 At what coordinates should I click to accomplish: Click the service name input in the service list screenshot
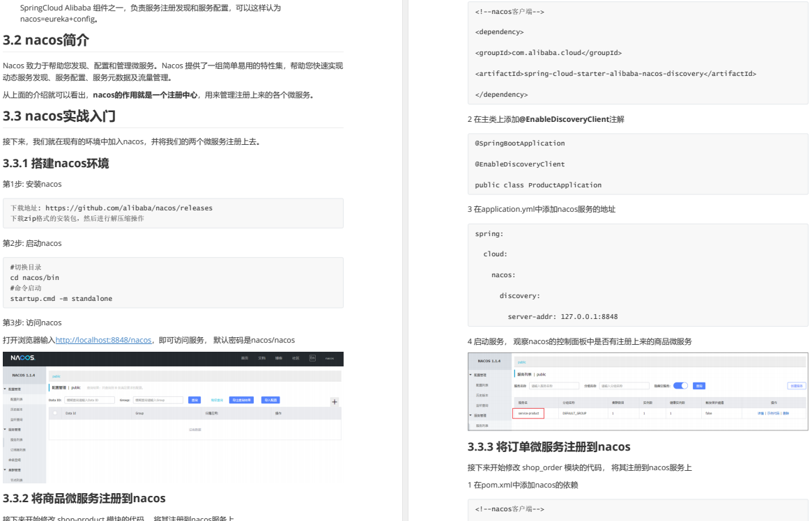tap(554, 386)
